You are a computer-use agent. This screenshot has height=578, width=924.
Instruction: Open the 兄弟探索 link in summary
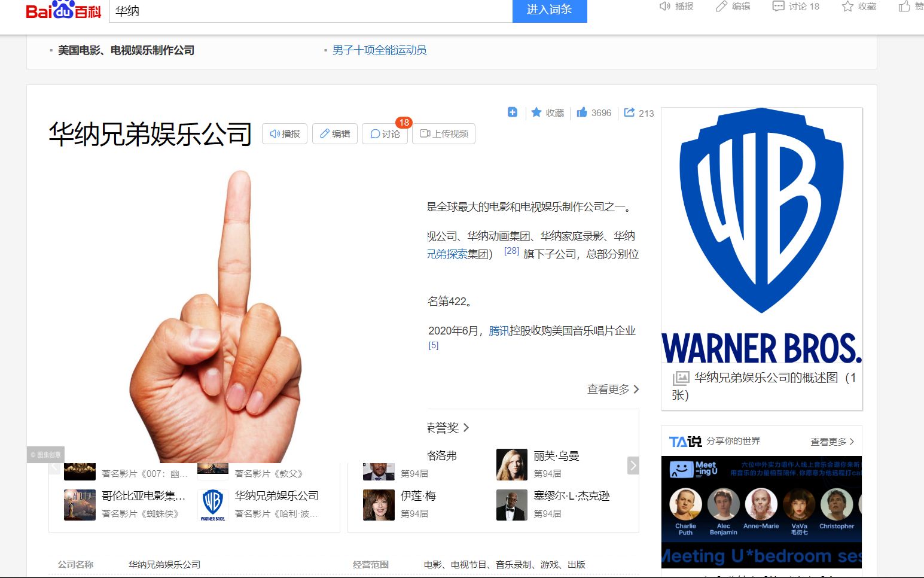[447, 254]
